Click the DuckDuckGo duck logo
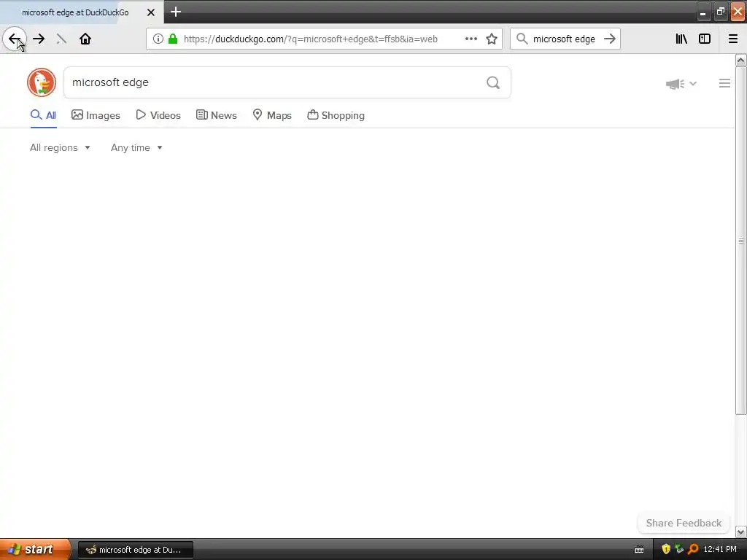747x560 pixels. pos(42,82)
